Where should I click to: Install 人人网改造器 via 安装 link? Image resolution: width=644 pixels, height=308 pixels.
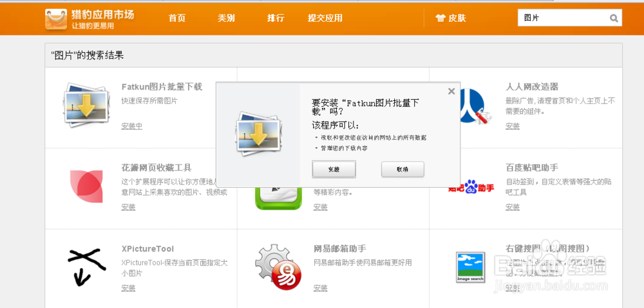(513, 126)
